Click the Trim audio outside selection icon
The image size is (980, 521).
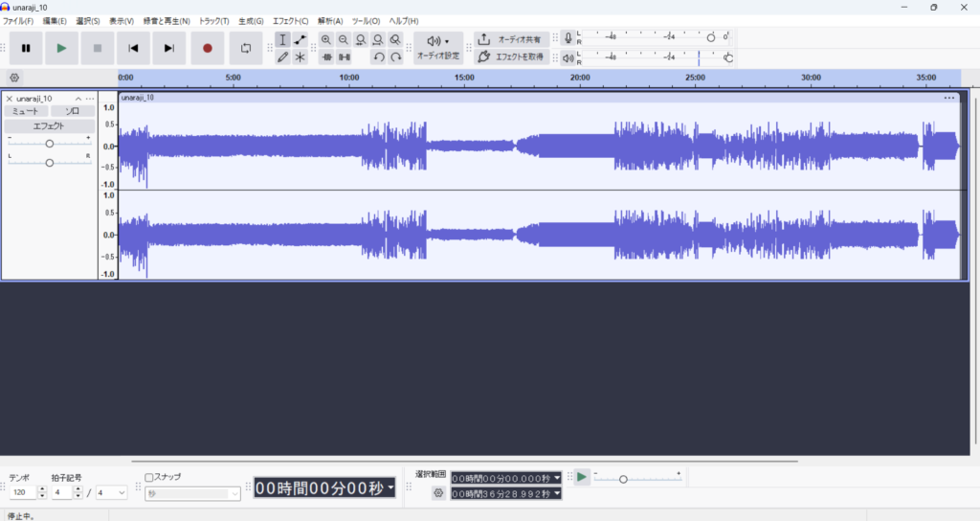tap(326, 57)
